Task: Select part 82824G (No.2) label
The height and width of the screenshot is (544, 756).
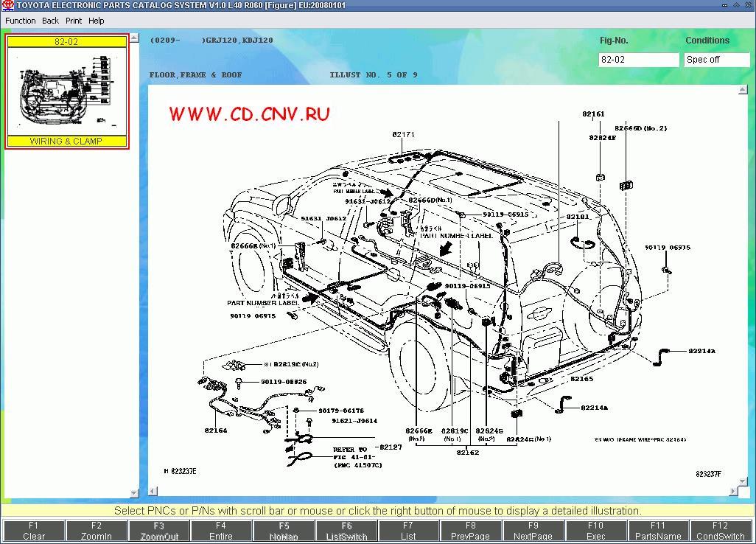Action: [x=489, y=434]
